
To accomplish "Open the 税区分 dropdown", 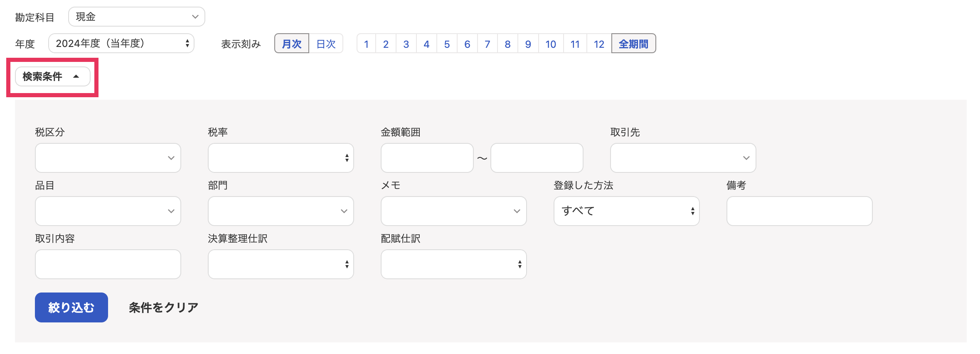I will (108, 158).
